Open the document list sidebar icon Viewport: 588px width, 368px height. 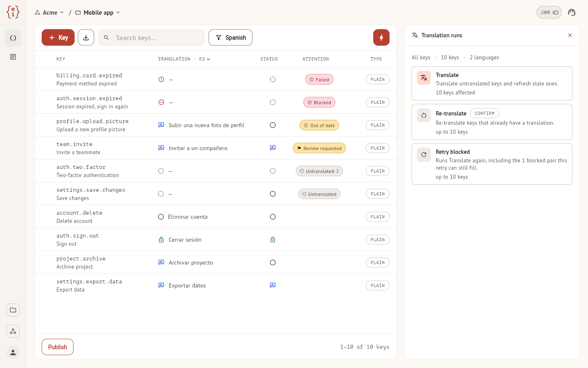tap(13, 57)
